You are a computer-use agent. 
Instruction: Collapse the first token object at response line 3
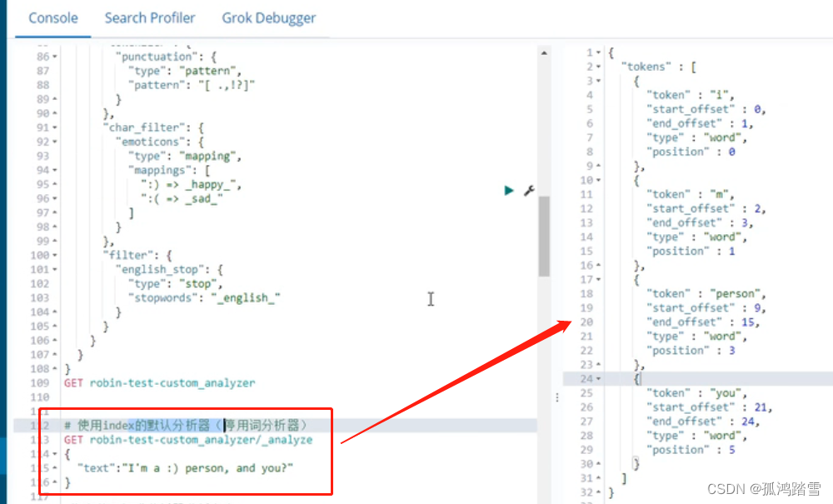point(598,82)
